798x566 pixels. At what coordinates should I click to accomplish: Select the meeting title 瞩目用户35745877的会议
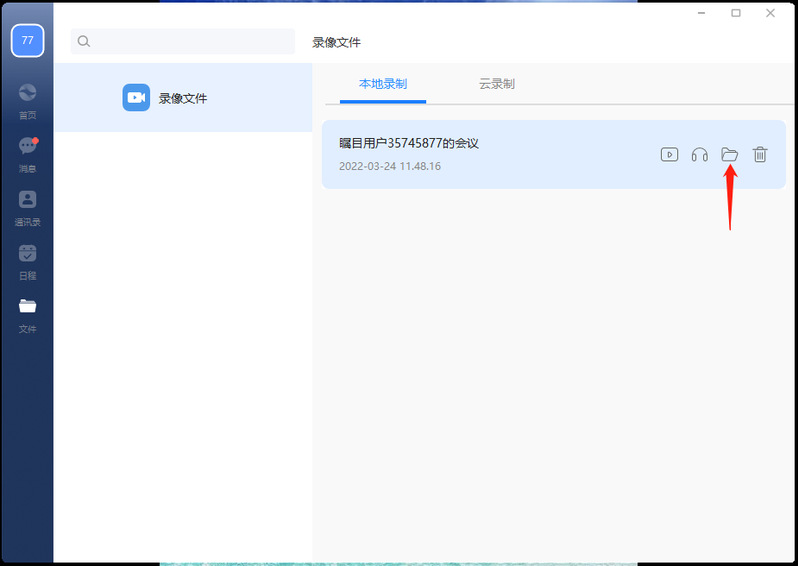click(409, 144)
